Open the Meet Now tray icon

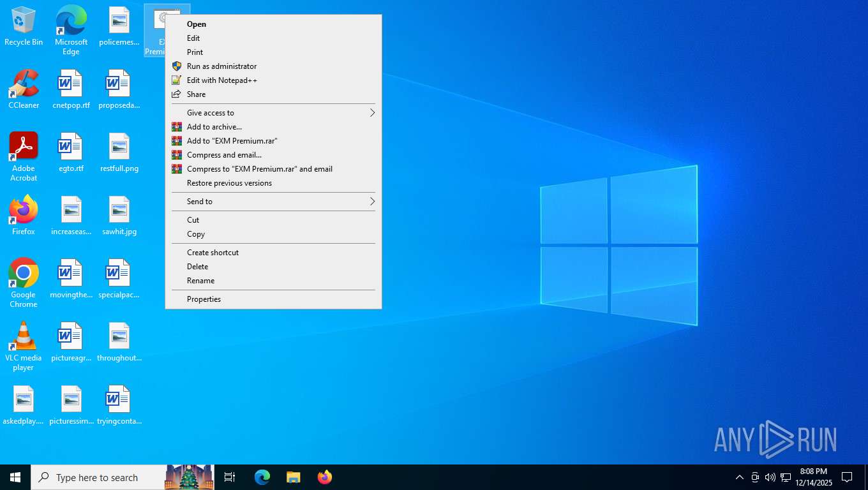tap(755, 477)
